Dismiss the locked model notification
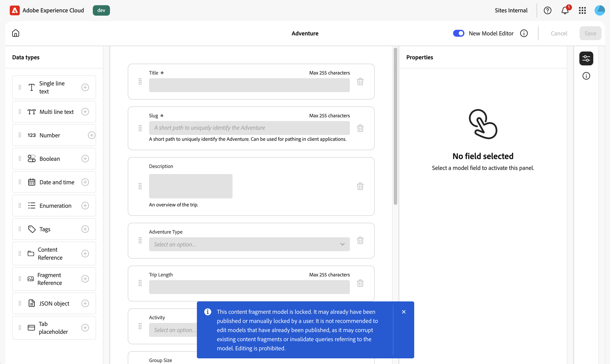This screenshot has height=364, width=610. click(404, 312)
